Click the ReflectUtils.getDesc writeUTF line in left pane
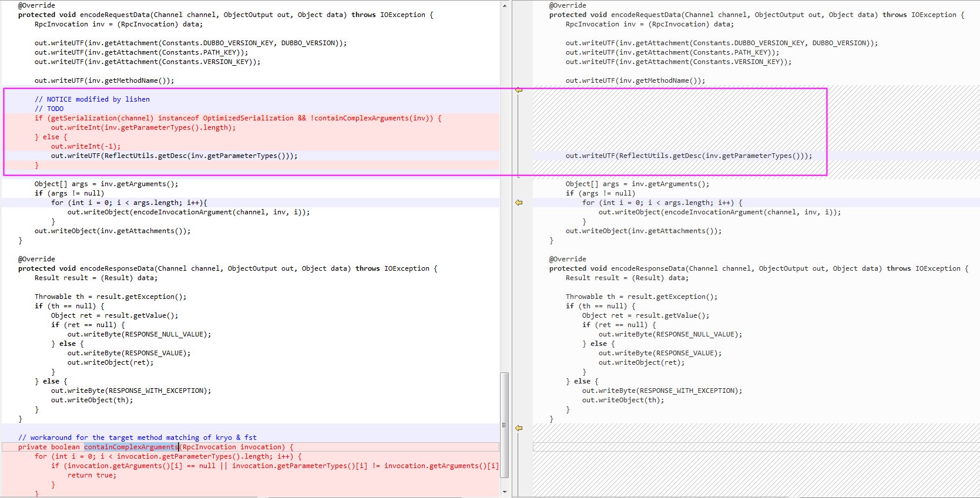 (x=174, y=156)
